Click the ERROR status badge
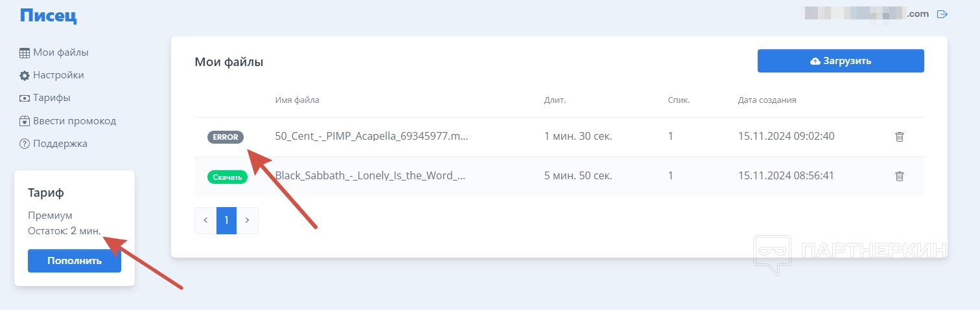This screenshot has width=980, height=310. (x=226, y=137)
